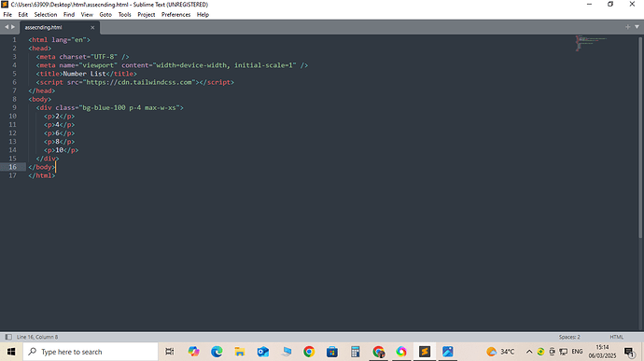Close the assecnding.html tab
This screenshot has height=361, width=644.
click(x=92, y=27)
